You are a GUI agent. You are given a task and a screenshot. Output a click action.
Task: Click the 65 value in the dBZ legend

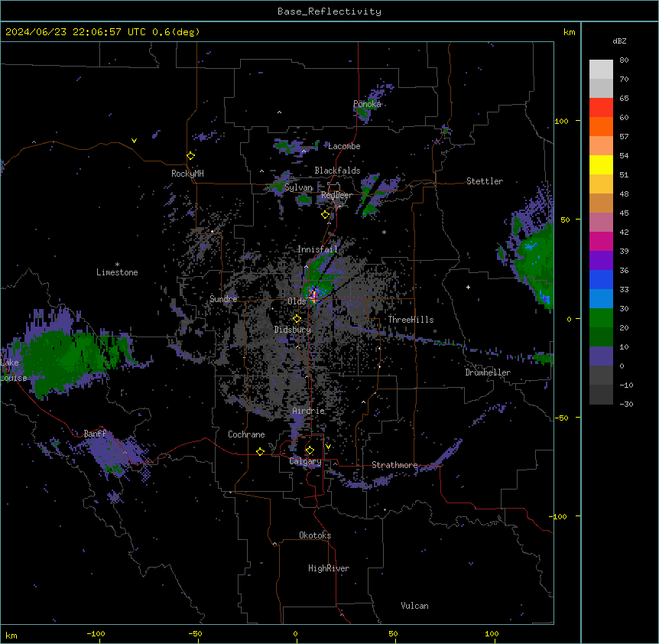point(624,99)
